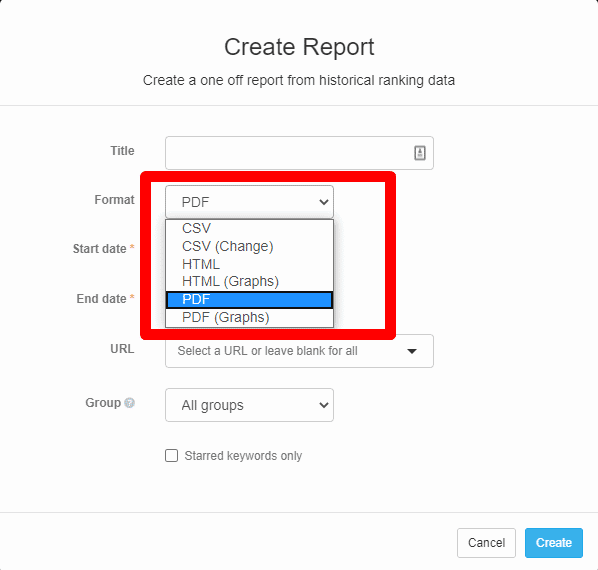The image size is (598, 570).
Task: Click the Cancel button
Action: (486, 543)
